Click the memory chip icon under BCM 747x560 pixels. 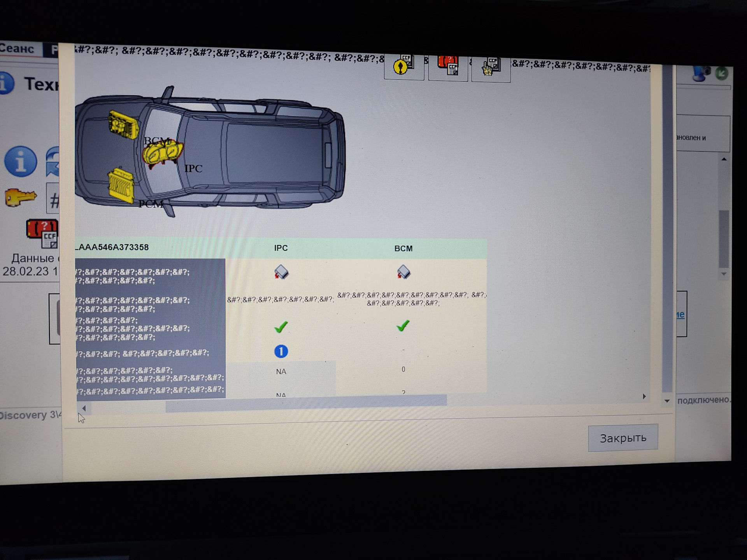coord(403,272)
